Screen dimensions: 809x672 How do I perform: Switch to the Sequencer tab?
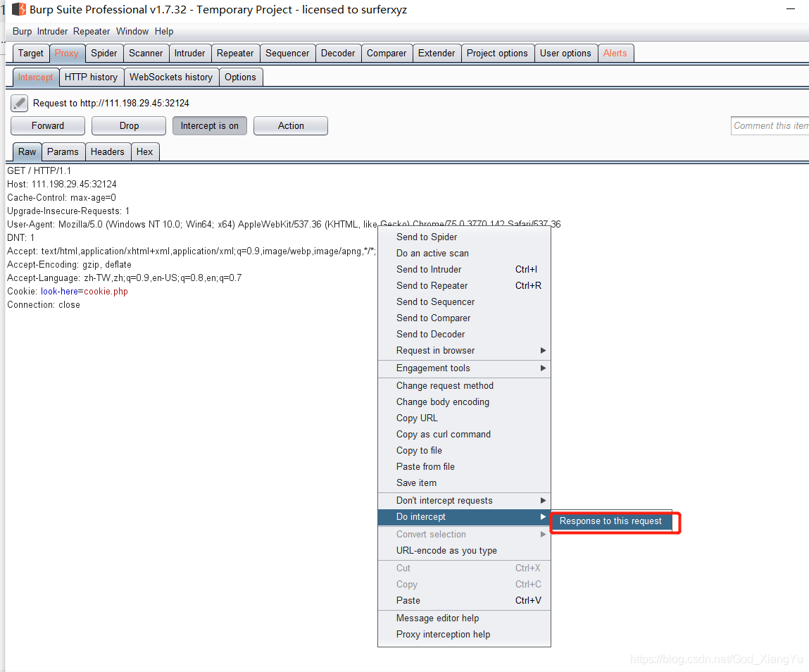click(x=287, y=53)
